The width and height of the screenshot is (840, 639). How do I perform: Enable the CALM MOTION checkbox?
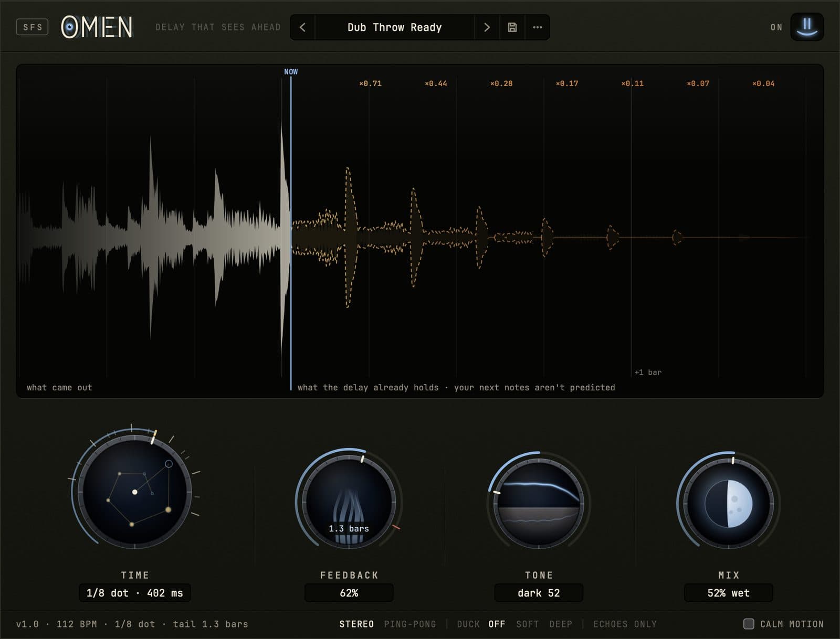pyautogui.click(x=749, y=624)
